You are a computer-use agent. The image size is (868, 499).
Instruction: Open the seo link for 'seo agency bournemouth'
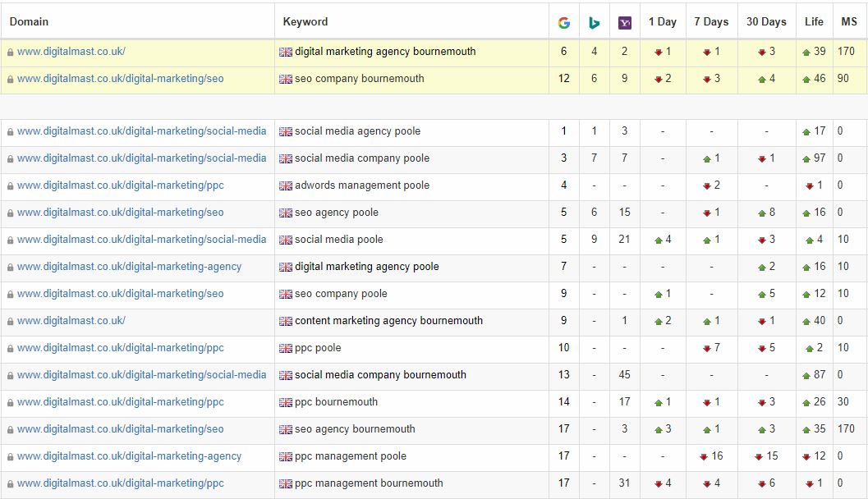pos(120,429)
